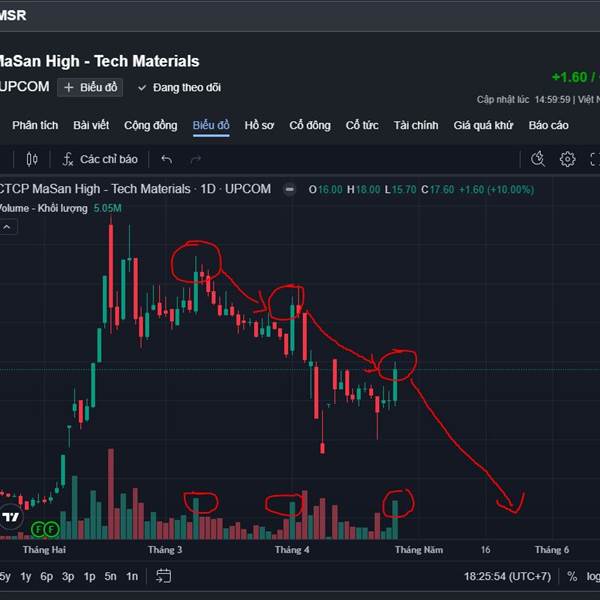Open the candlestick chart type selector

tap(32, 159)
